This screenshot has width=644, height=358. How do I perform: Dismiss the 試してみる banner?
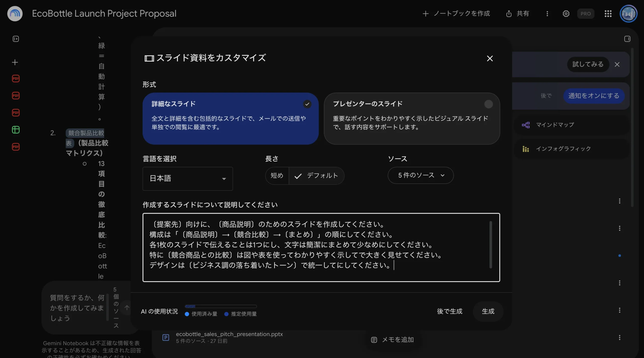pos(617,64)
